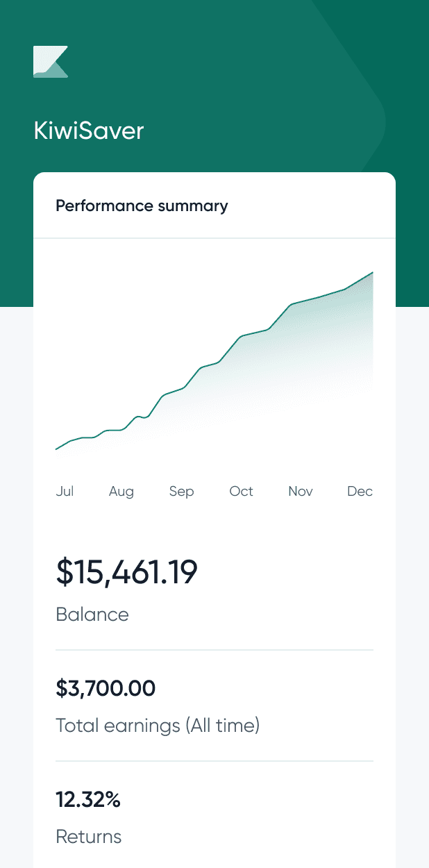Click the chart line peak at December
429x868 pixels.
point(372,273)
